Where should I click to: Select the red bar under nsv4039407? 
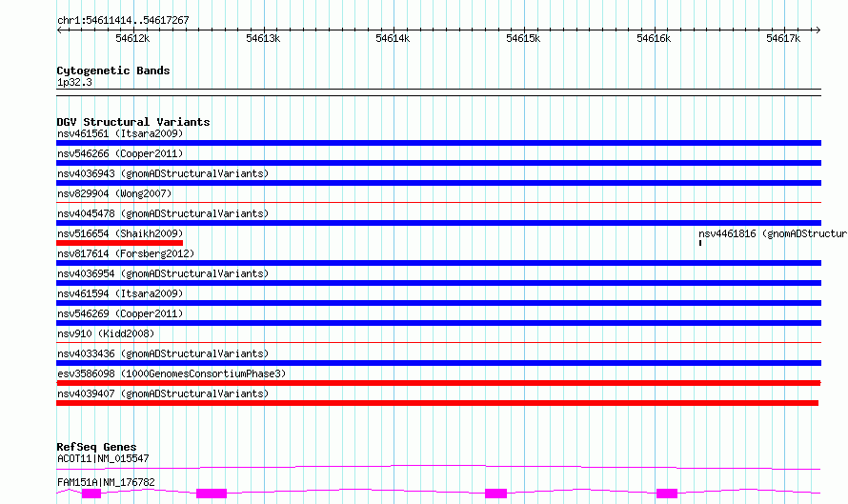[437, 403]
